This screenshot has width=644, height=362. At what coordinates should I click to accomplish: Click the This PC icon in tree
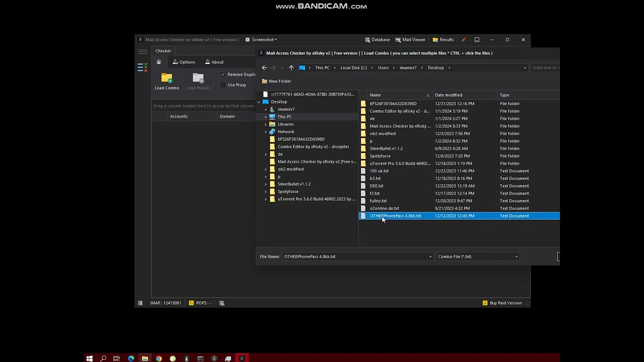[x=273, y=117]
